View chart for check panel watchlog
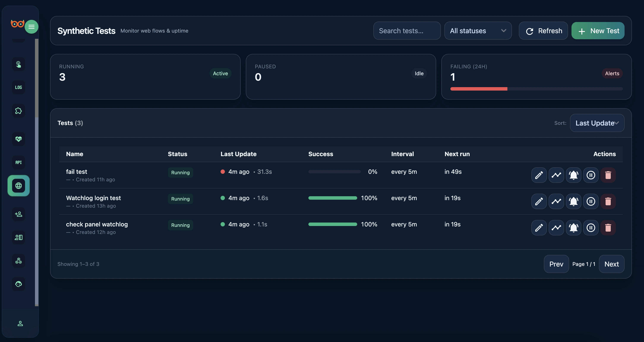Viewport: 644px width, 342px height. point(556,227)
